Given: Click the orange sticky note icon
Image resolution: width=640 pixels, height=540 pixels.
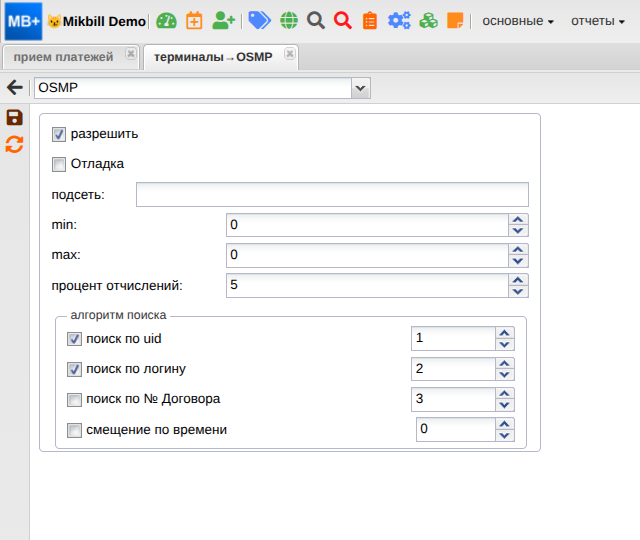Looking at the screenshot, I should coord(455,21).
